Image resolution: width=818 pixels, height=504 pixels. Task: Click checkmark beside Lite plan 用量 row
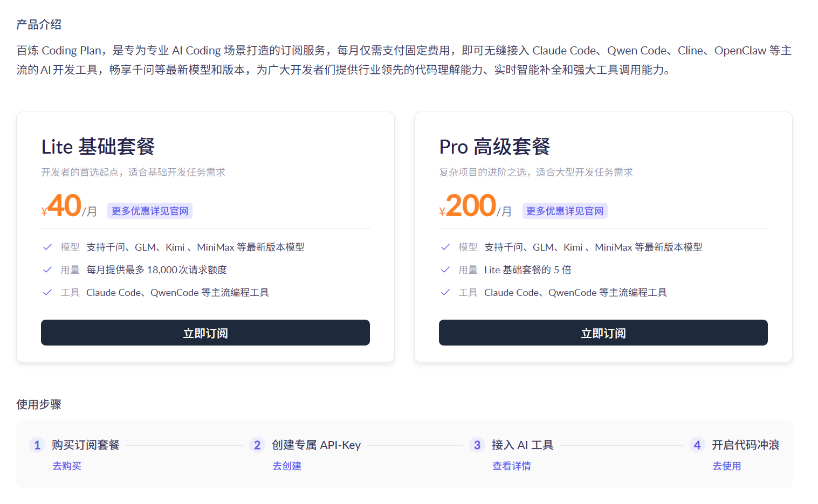coord(47,270)
